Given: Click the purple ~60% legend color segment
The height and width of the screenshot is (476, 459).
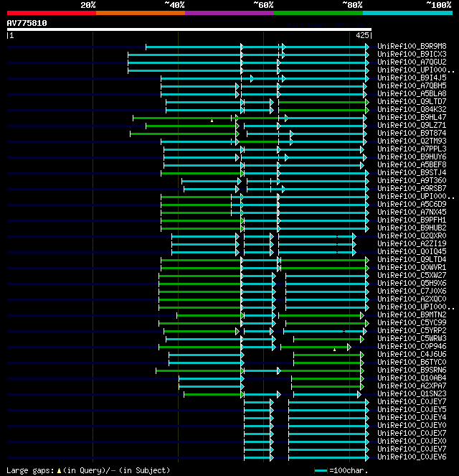Looking at the screenshot, I should 229,13.
